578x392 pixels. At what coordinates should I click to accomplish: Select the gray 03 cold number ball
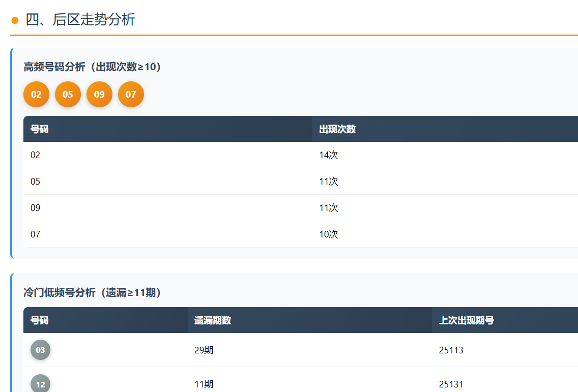click(40, 350)
